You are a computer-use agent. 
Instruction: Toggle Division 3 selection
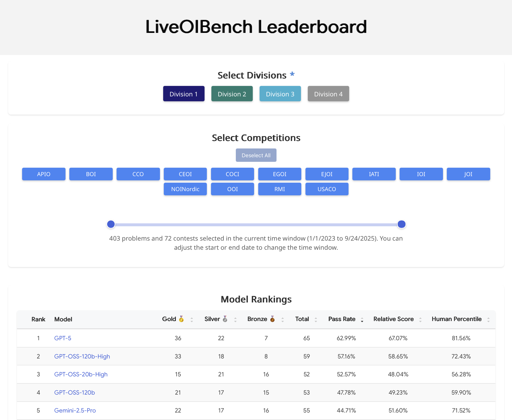[280, 94]
